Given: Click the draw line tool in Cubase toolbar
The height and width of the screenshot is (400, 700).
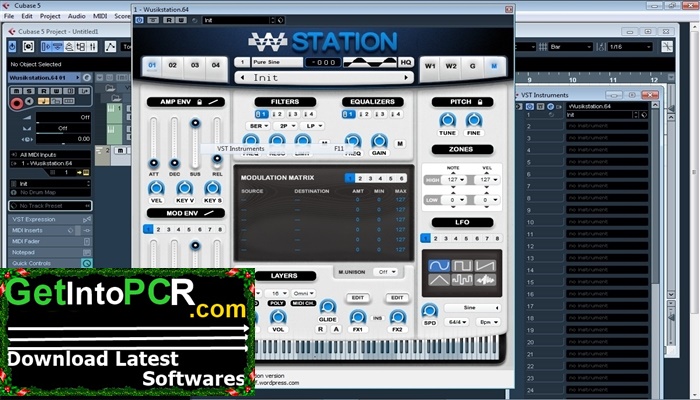Looking at the screenshot, I should [110, 46].
